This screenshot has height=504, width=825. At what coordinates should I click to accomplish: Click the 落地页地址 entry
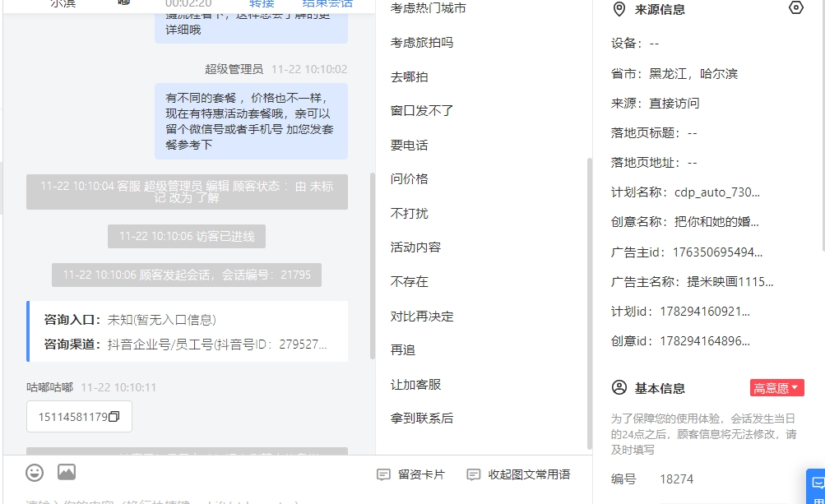[x=653, y=163]
